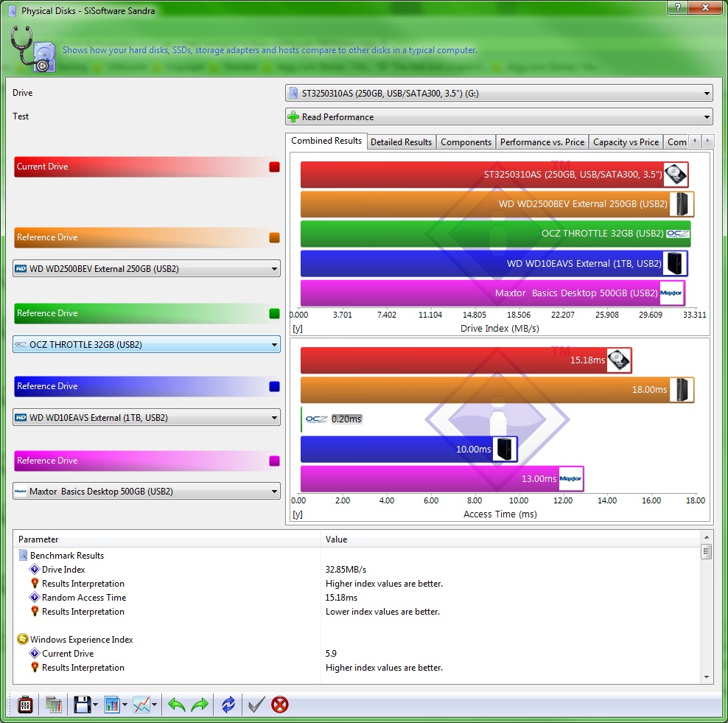Switch to the Combined Results tab
Viewport: 728px width, 723px height.
coord(326,141)
